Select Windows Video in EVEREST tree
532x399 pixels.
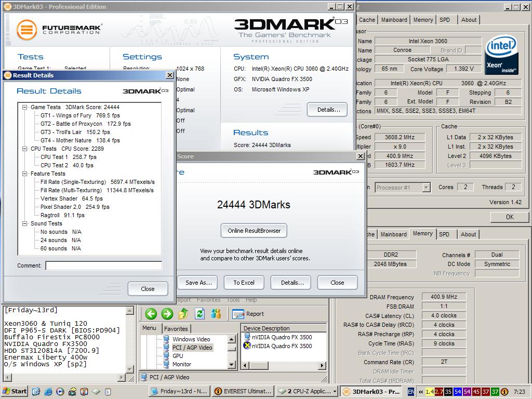(x=191, y=339)
